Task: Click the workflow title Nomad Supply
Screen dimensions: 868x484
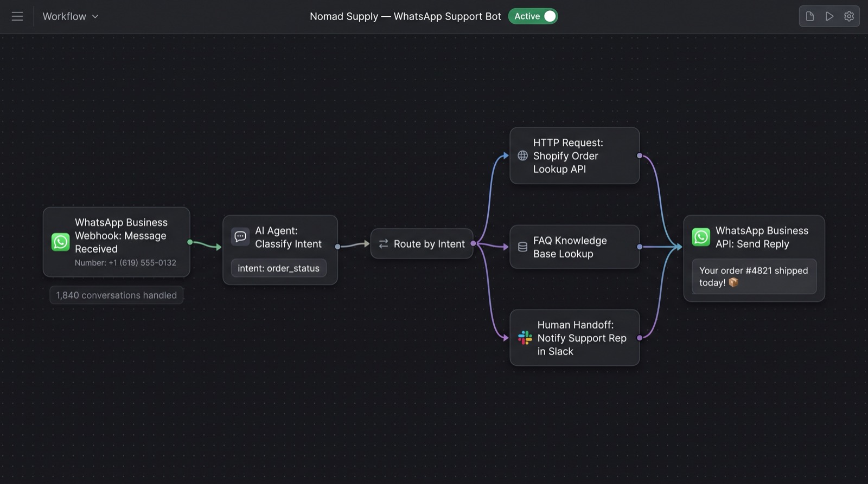Action: point(405,16)
